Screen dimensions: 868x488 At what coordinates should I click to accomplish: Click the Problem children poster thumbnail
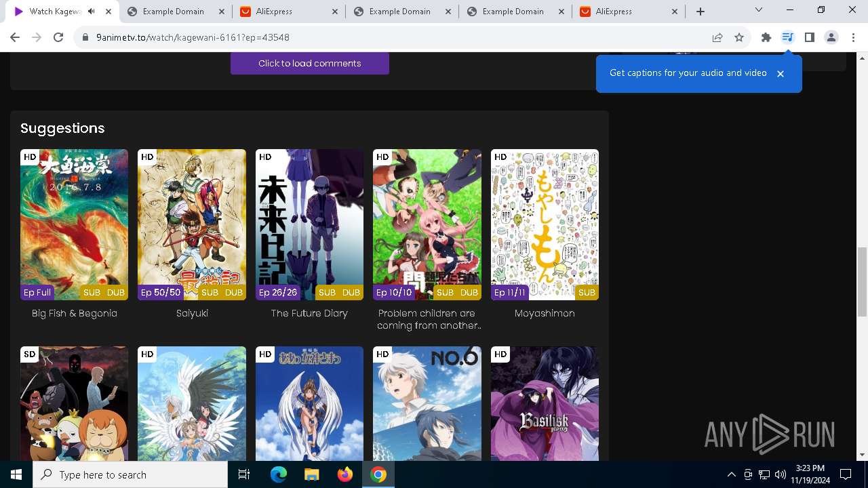tap(427, 224)
